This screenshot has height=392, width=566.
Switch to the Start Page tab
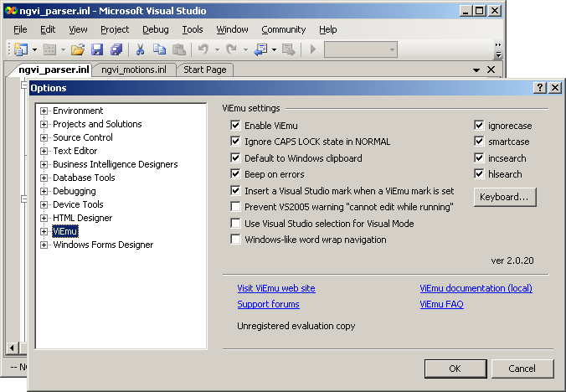(204, 70)
